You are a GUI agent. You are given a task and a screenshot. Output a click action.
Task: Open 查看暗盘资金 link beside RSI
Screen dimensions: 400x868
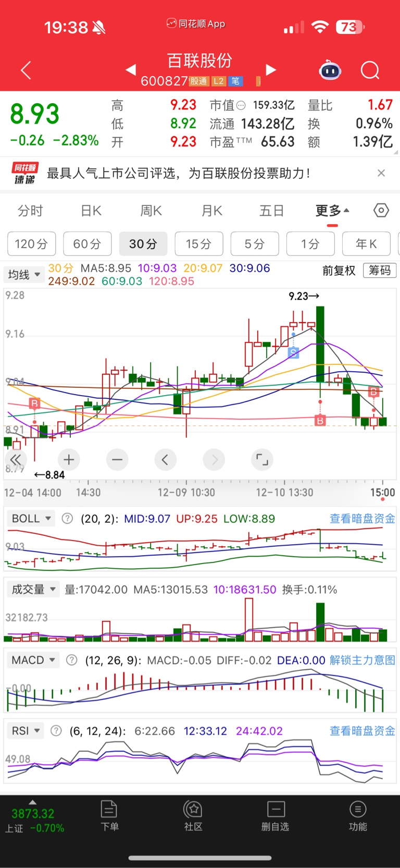tap(362, 731)
